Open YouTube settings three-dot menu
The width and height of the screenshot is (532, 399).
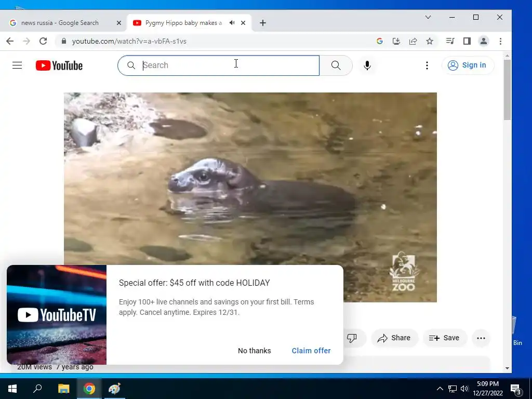click(427, 65)
